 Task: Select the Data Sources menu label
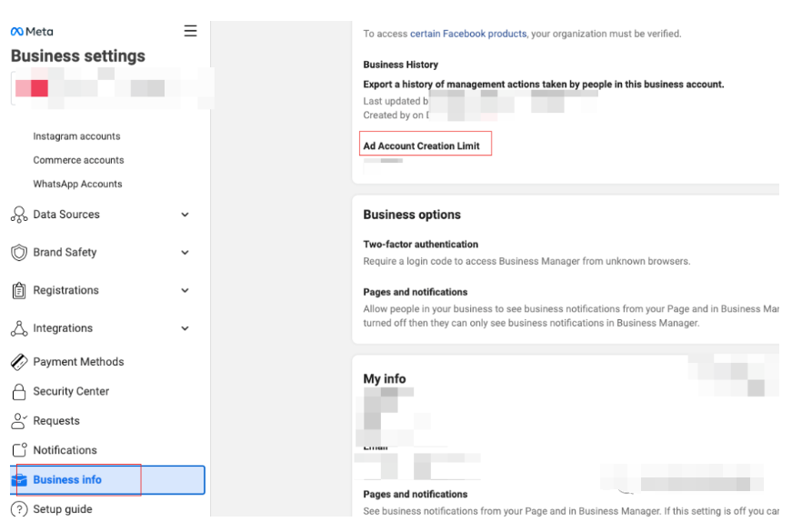[66, 215]
